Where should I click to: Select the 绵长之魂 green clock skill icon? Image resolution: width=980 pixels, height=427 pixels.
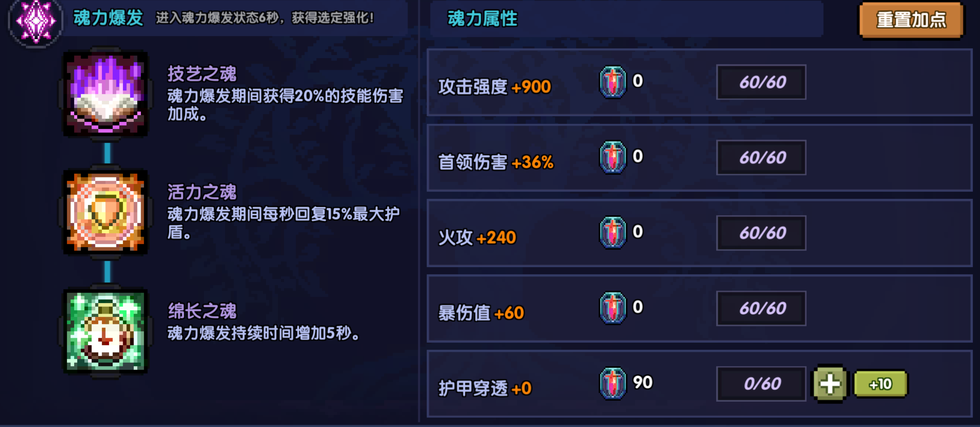coord(106,331)
